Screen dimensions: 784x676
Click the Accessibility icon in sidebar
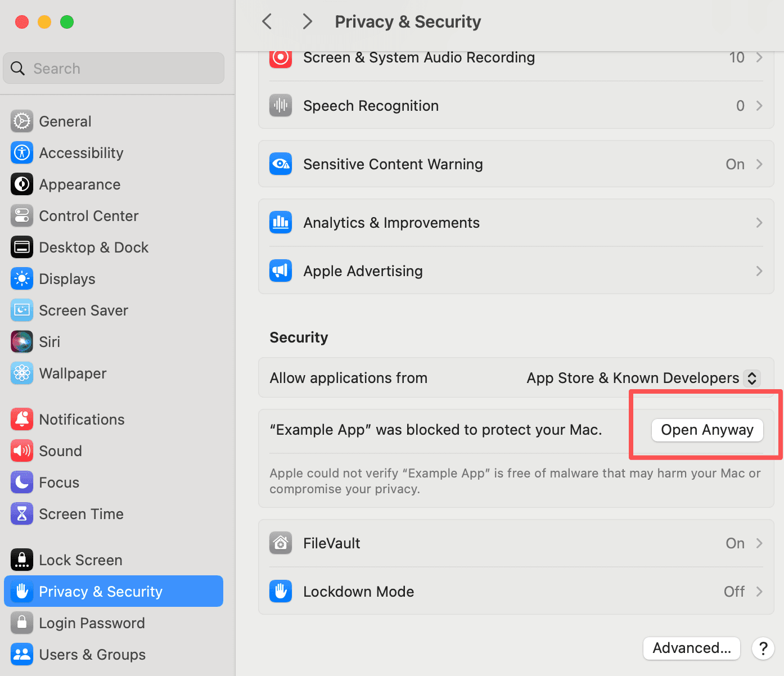pyautogui.click(x=22, y=153)
